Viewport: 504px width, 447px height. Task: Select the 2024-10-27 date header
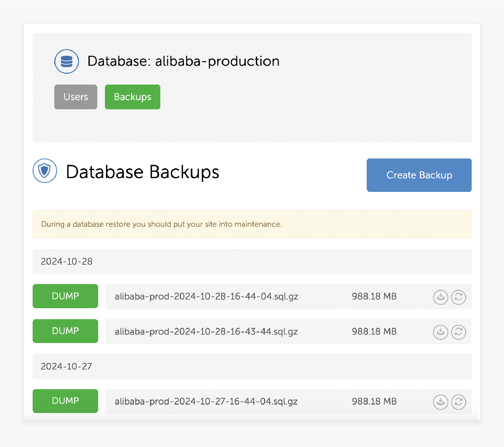(252, 367)
